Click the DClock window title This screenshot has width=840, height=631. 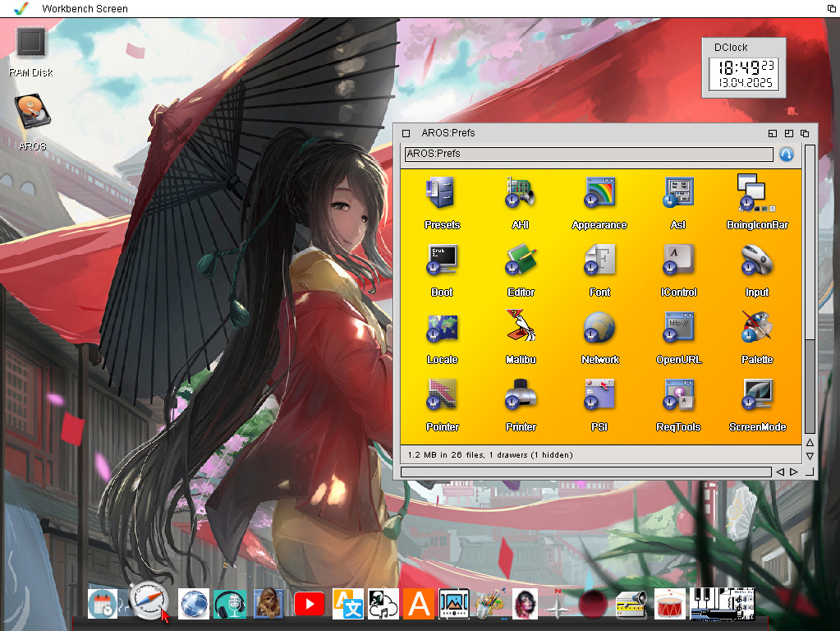click(731, 47)
